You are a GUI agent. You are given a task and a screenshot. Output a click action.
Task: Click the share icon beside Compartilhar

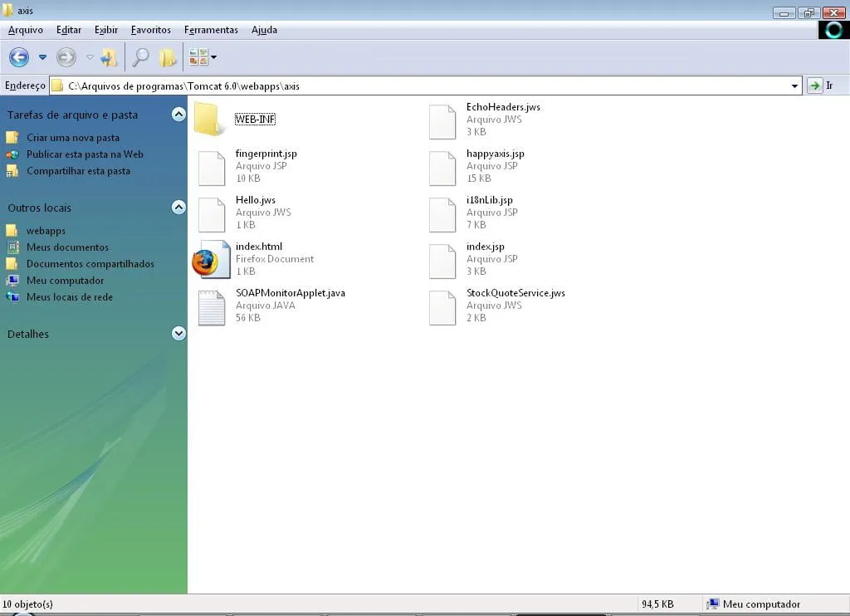(x=12, y=171)
